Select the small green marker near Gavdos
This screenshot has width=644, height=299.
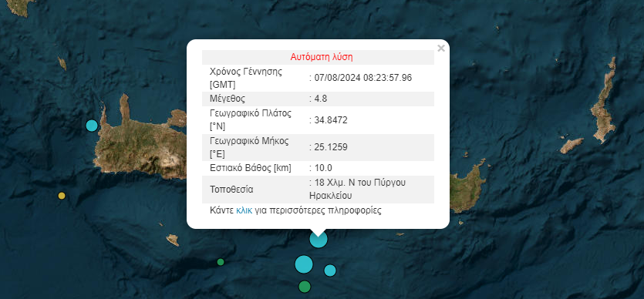click(221, 262)
